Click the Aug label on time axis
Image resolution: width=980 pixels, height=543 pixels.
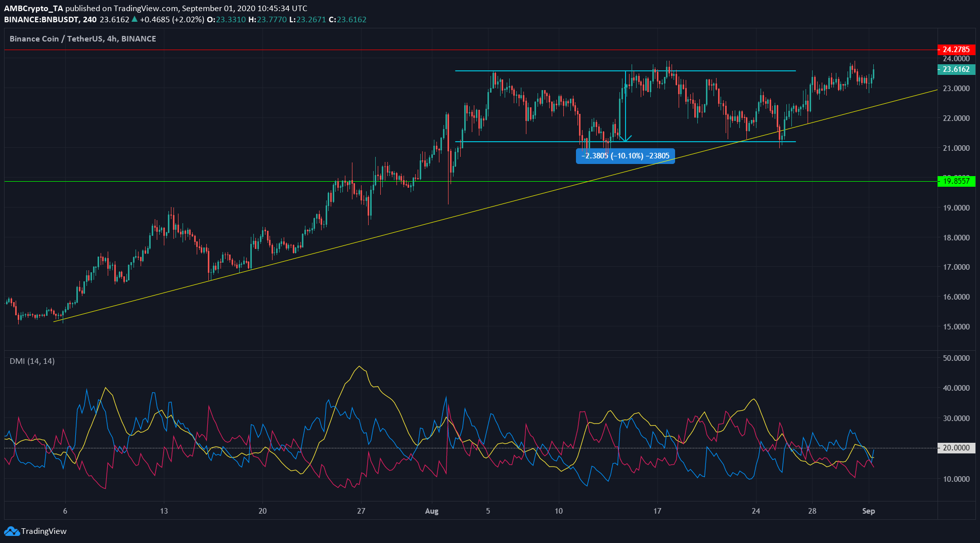click(x=432, y=511)
